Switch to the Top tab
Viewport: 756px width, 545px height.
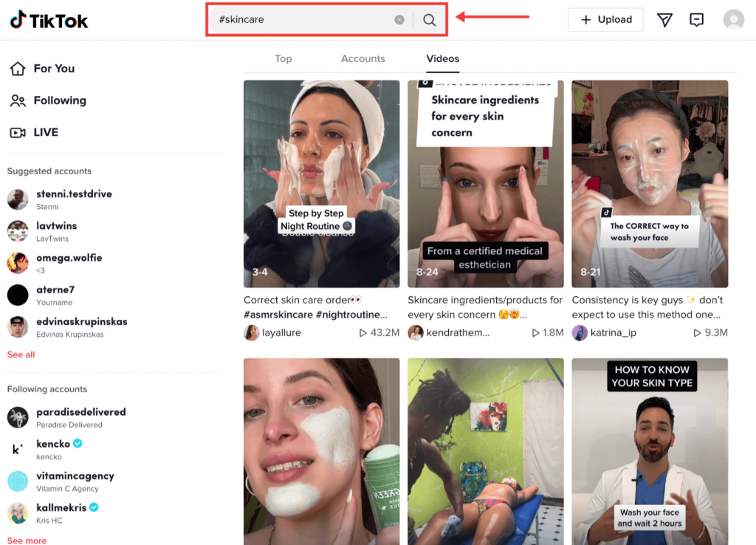283,59
